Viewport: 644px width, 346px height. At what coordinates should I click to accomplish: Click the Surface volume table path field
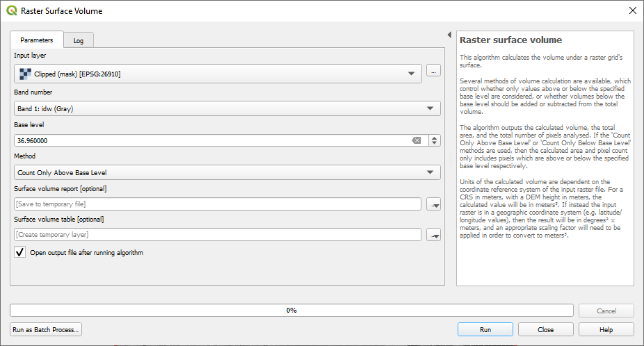click(218, 235)
